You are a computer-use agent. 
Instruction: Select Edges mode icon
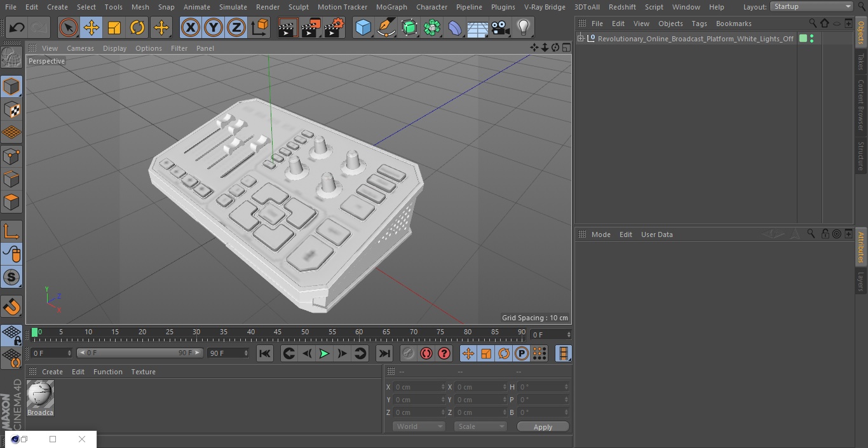tap(11, 179)
